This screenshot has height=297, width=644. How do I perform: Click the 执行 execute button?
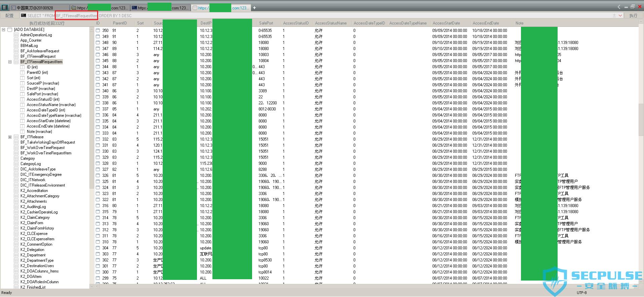(633, 15)
